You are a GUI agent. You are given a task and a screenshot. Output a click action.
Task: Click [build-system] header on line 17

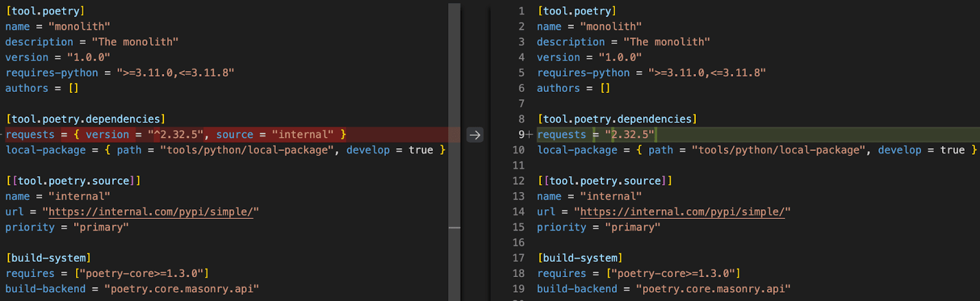pos(580,258)
